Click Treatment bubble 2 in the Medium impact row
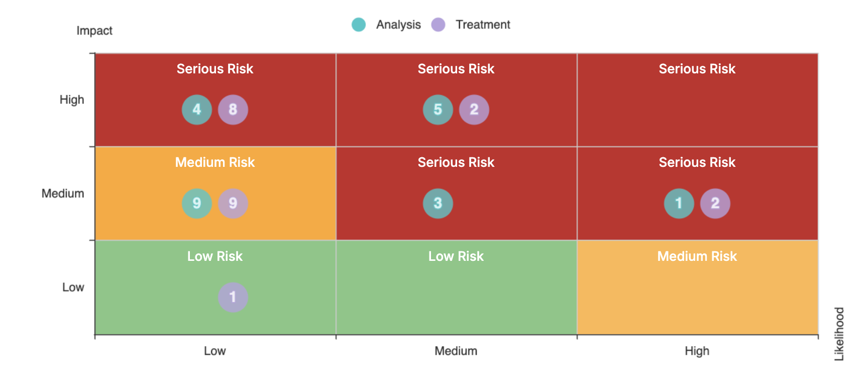 (715, 204)
